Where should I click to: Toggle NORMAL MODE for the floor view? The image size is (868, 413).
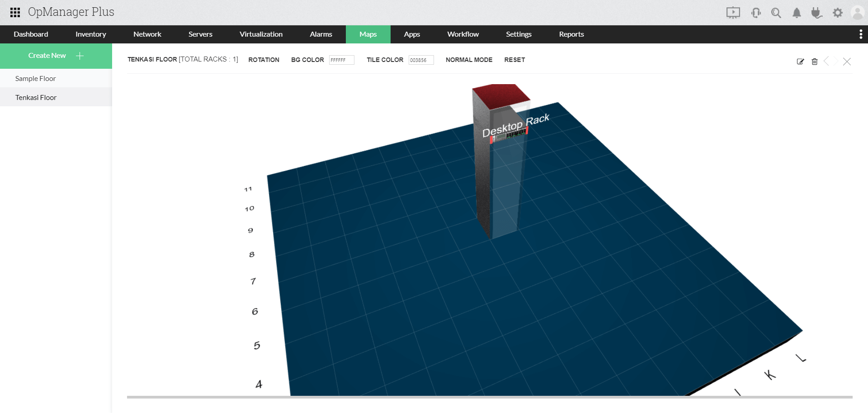point(469,59)
